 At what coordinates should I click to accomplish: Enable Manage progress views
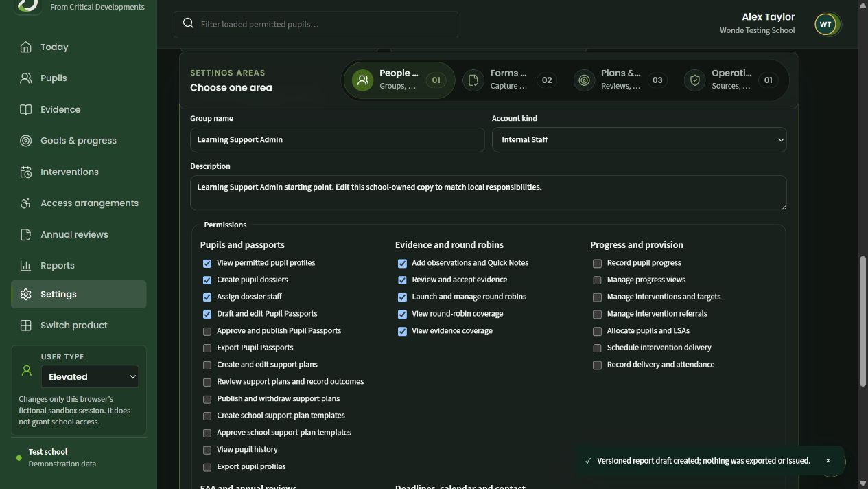point(597,280)
